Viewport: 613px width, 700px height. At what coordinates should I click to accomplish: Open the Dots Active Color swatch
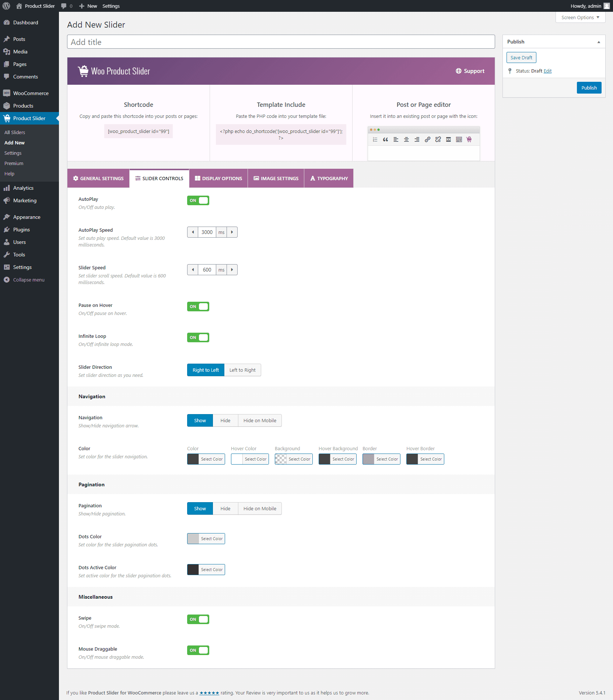pos(193,570)
